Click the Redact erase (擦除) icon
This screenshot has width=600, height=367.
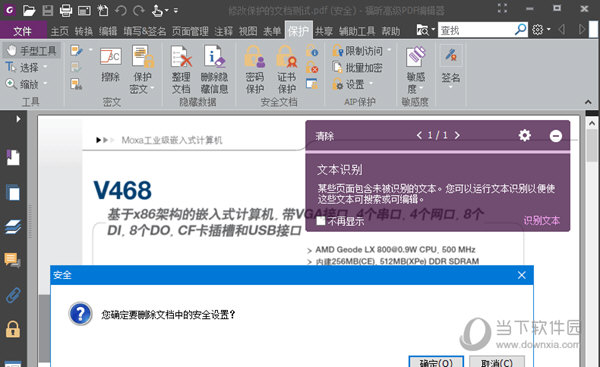pos(111,64)
